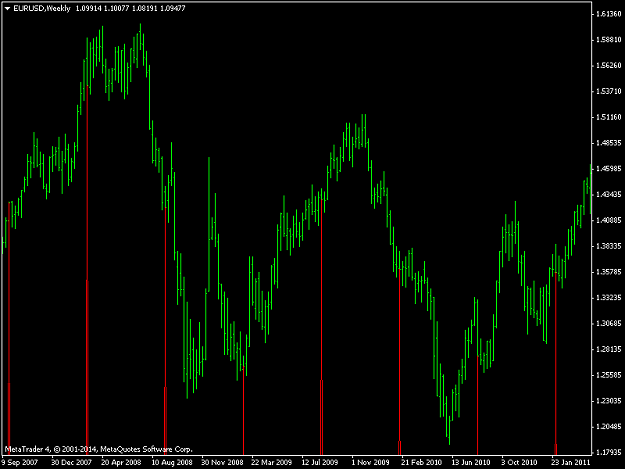Click the 22 Mar 2009 date label

click(x=272, y=462)
